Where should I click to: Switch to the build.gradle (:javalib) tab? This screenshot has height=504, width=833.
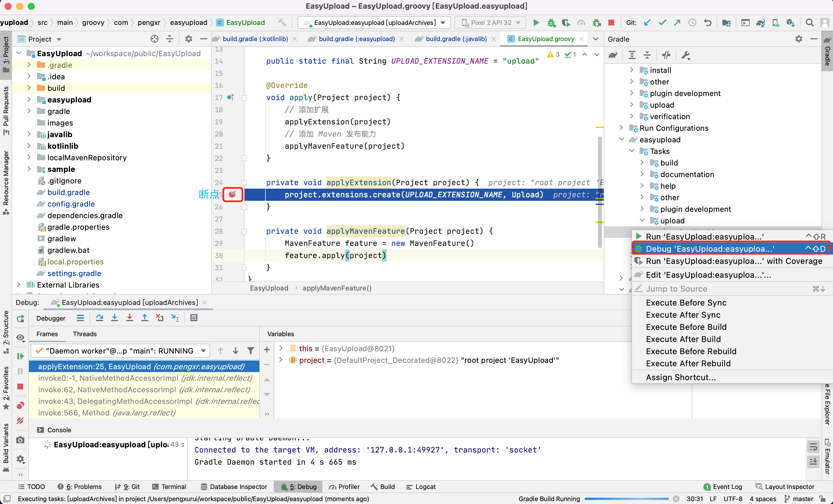point(456,39)
